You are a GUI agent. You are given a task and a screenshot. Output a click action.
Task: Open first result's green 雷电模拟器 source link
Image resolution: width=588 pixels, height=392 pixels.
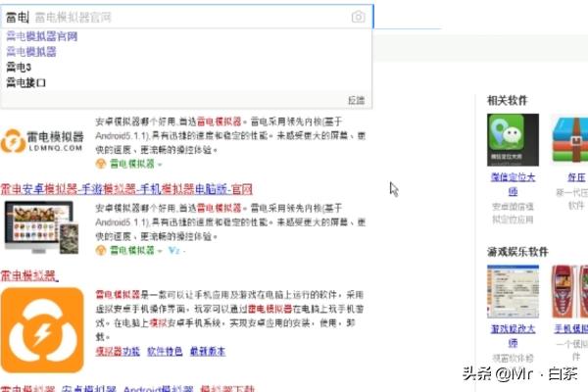coord(132,164)
